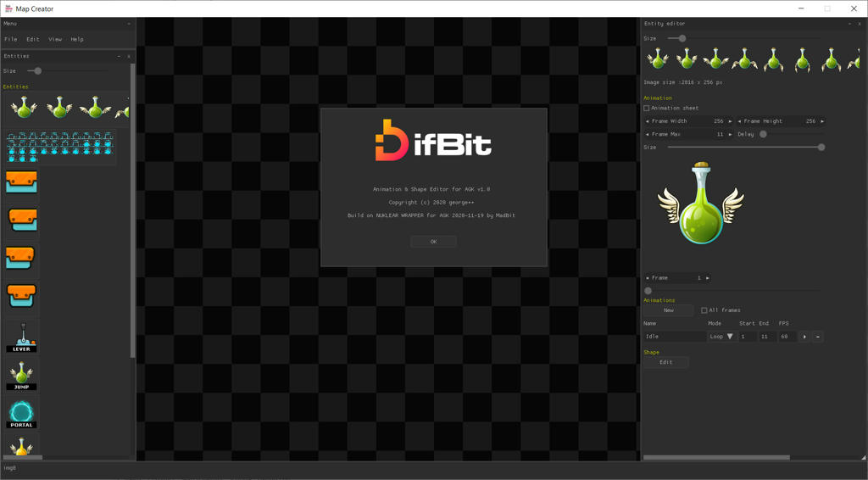Click the large potion preview image
The width and height of the screenshot is (868, 480).
pyautogui.click(x=701, y=204)
